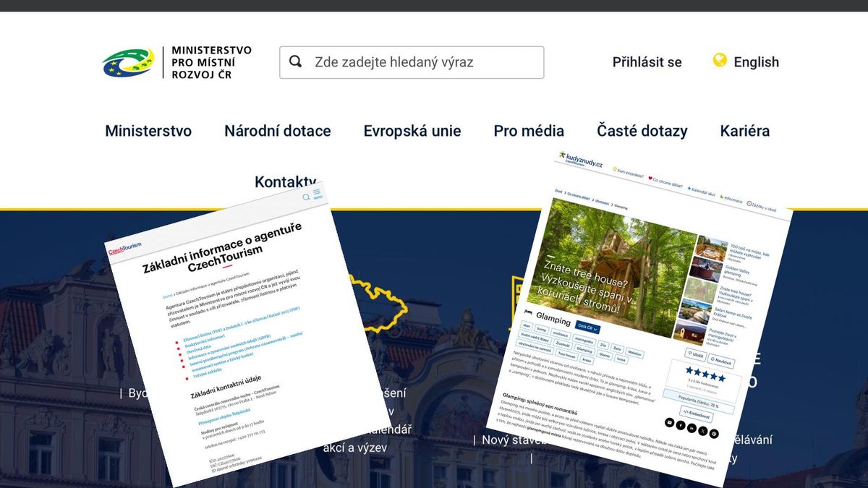868x488 pixels.
Task: Select the 'Tree house' tag
Action: click(566, 355)
